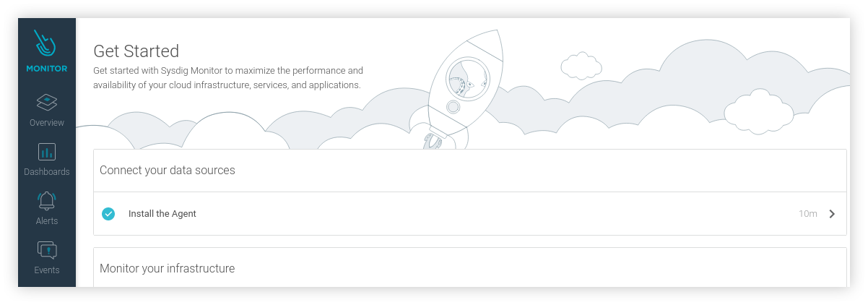
Task: Click the Install the Agent checkmark circle
Action: click(108, 214)
